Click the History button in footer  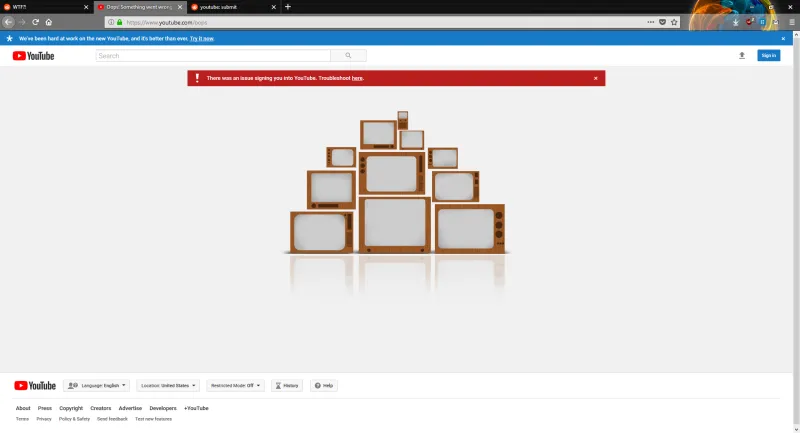pos(285,385)
